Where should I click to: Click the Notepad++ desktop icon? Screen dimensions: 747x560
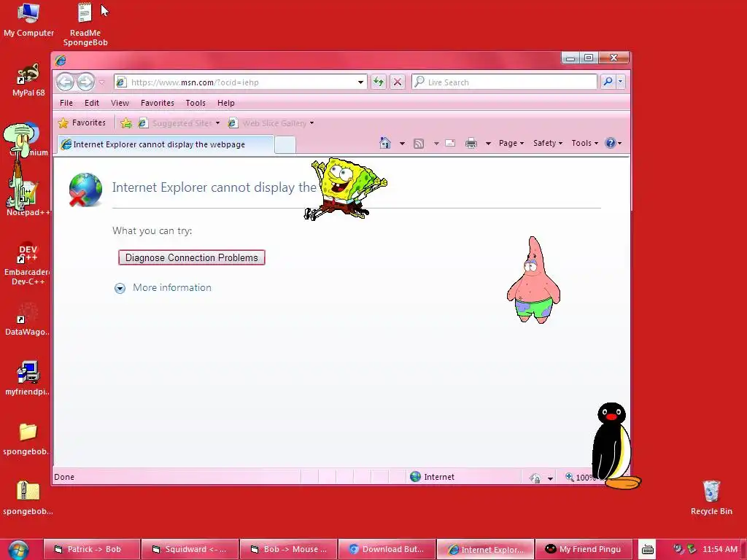click(28, 198)
